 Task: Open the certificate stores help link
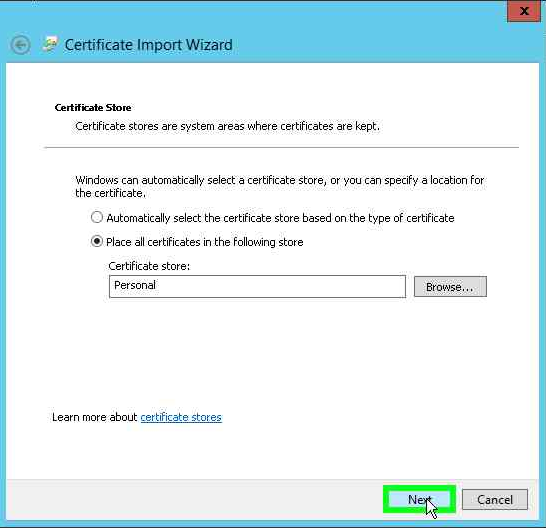181,417
